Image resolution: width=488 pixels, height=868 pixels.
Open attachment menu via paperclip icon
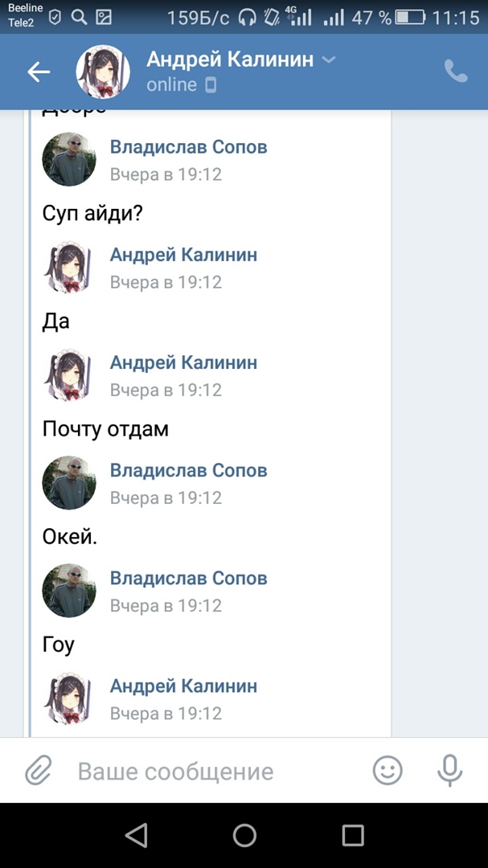pos(38,772)
